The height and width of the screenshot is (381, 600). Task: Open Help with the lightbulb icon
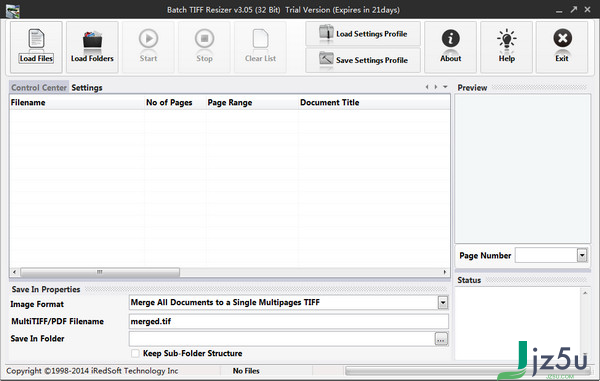pos(506,47)
